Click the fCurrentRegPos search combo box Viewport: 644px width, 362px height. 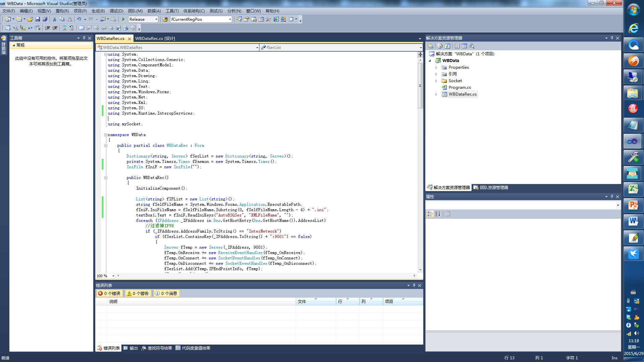201,19
